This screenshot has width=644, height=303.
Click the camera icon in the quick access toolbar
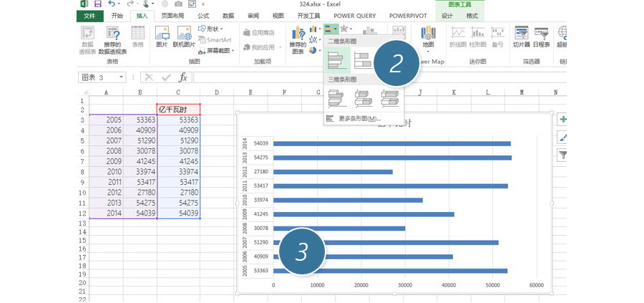coord(178,4)
